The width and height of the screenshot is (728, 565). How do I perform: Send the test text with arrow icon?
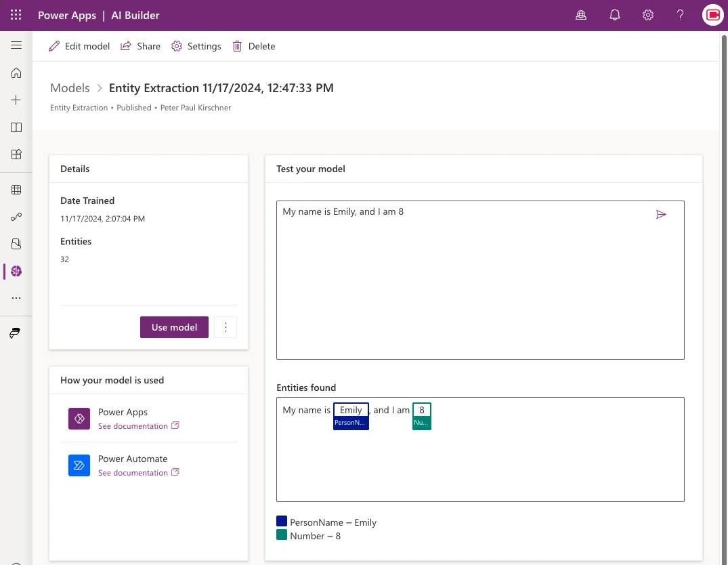pyautogui.click(x=661, y=215)
